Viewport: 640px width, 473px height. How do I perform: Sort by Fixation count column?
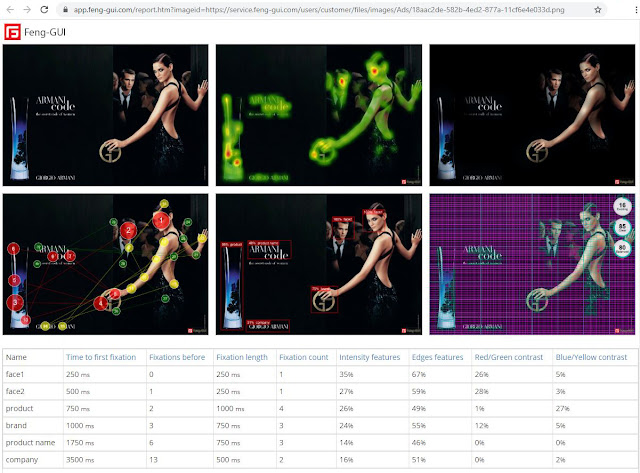(x=304, y=357)
